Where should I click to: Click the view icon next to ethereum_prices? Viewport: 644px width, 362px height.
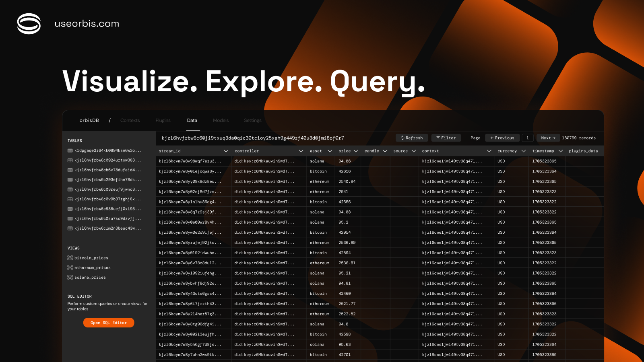point(70,267)
